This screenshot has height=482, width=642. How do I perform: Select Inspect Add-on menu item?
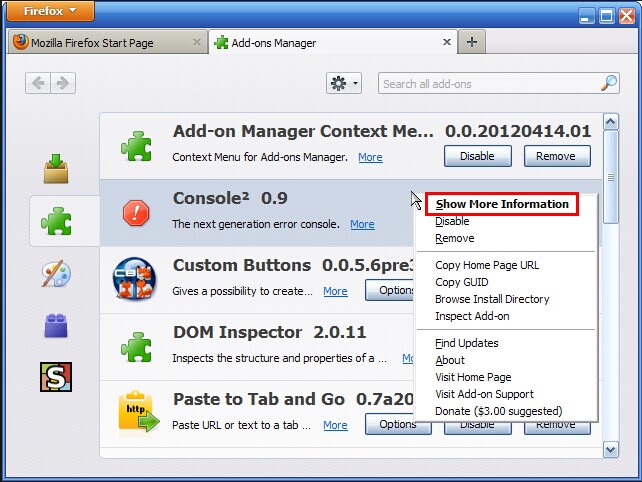(472, 316)
